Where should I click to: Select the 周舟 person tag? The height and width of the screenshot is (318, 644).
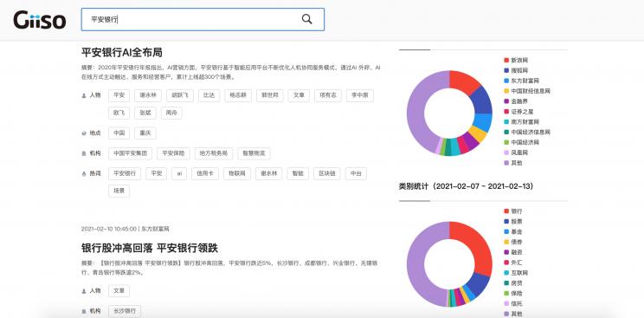pyautogui.click(x=171, y=114)
